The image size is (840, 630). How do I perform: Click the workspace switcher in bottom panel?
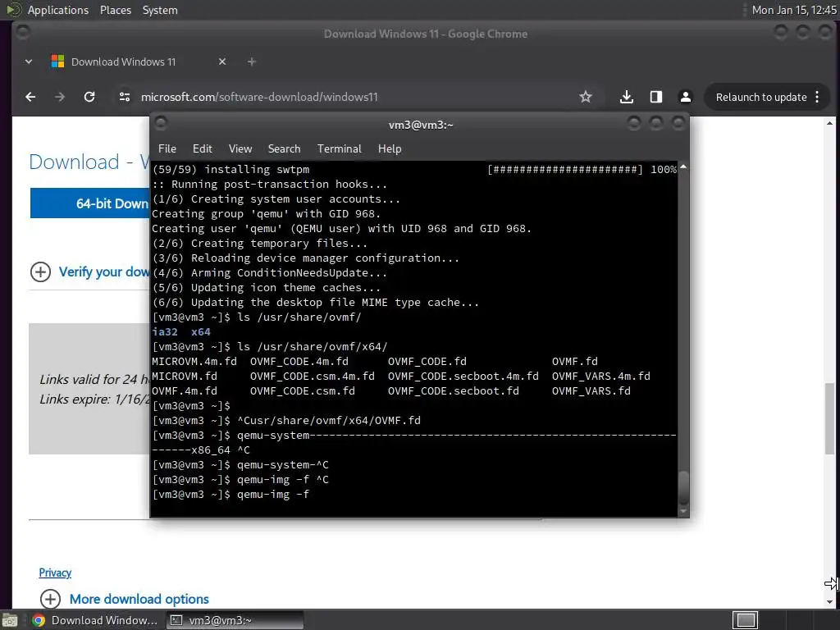point(745,620)
